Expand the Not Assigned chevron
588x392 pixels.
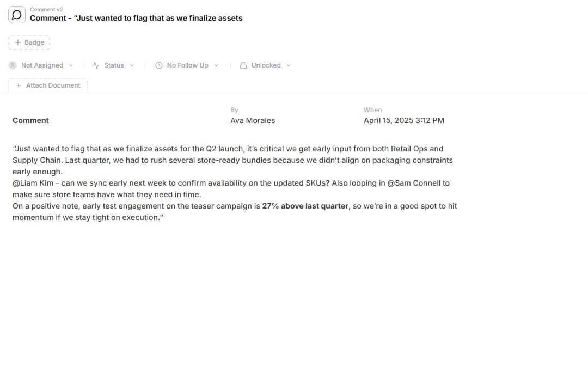tap(71, 65)
